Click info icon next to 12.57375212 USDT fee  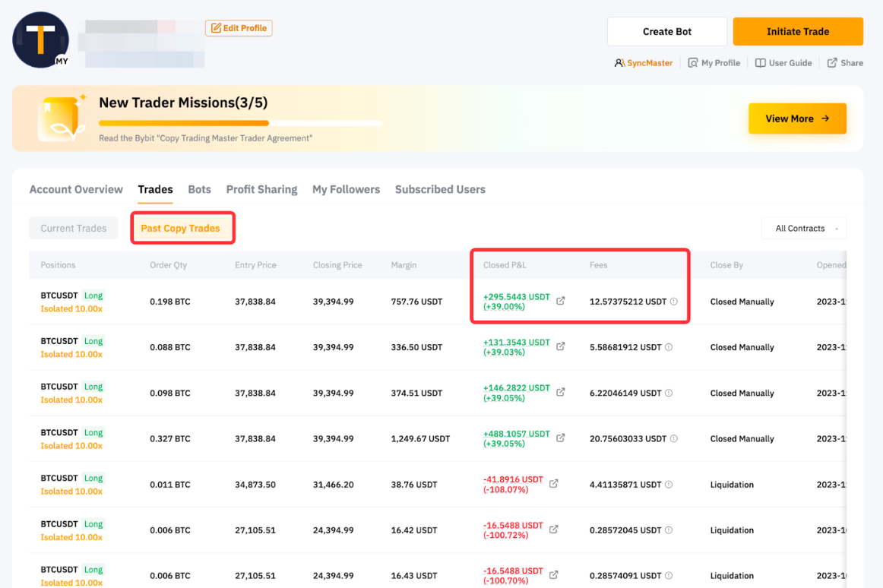coord(674,302)
